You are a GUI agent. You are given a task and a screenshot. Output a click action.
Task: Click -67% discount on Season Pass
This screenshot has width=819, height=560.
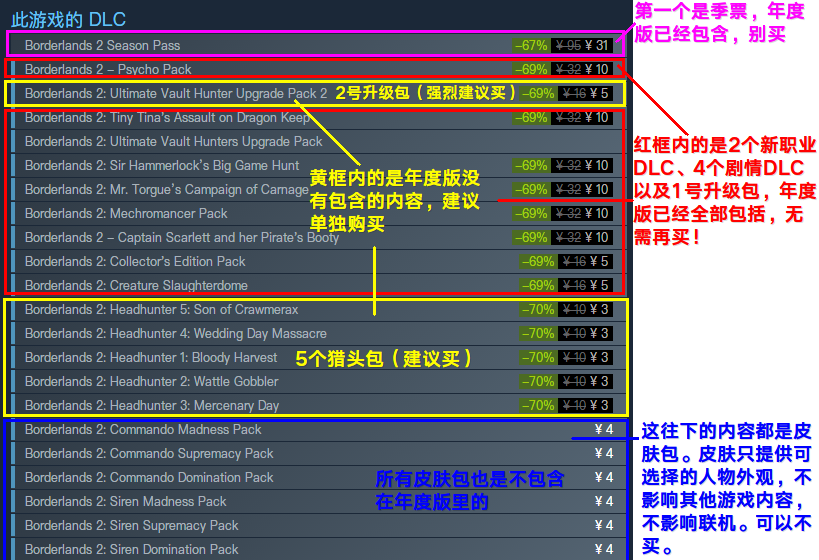pos(531,45)
